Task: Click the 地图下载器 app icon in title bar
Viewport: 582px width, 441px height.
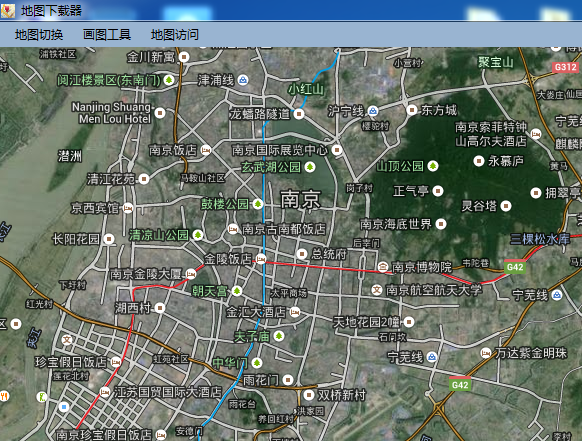Action: point(8,10)
